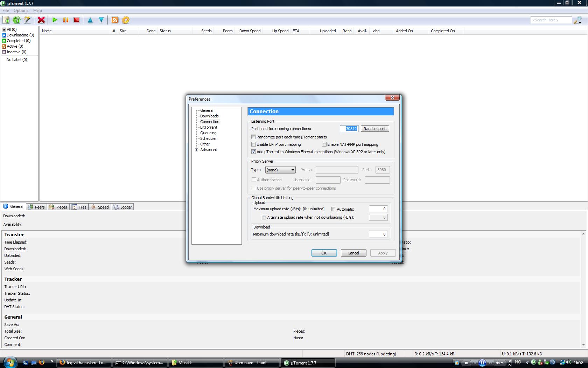588x368 pixels.
Task: Move torrent up the queue with arrow icon
Action: click(90, 20)
